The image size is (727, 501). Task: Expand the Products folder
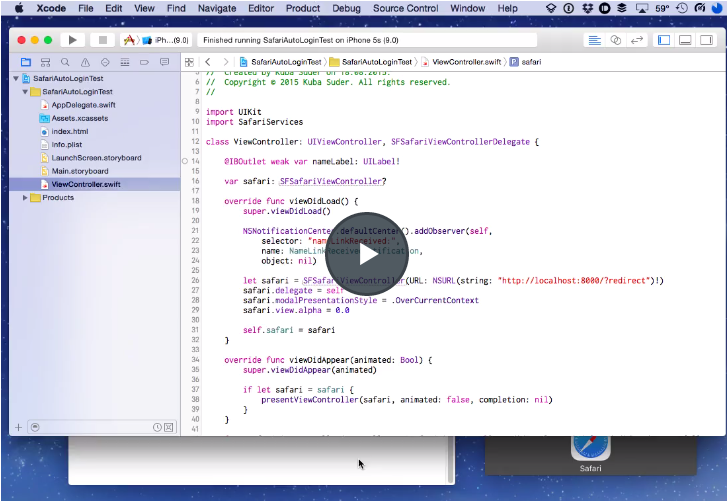(x=25, y=197)
